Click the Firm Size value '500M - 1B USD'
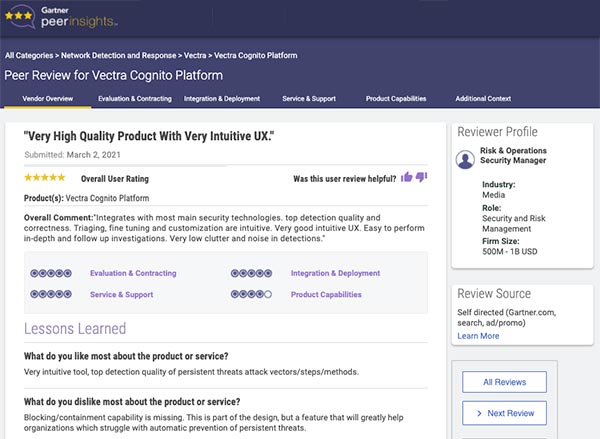 click(510, 252)
